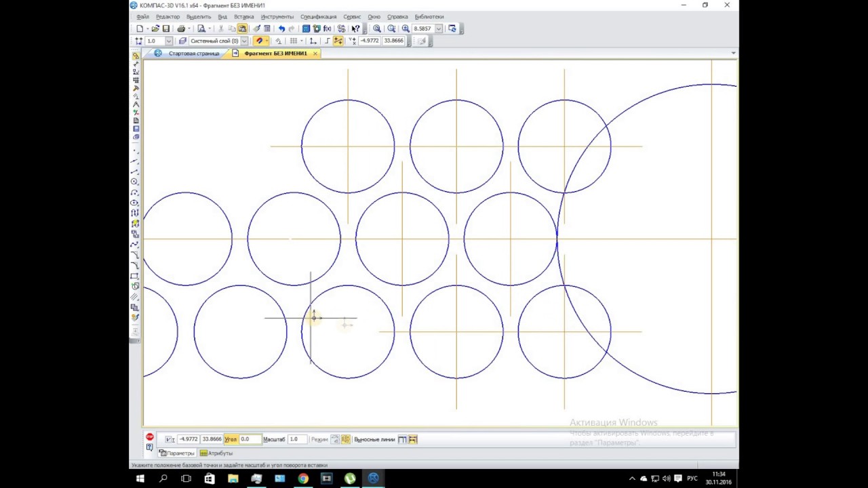Toggle remove-extension-lines mode button
868x488 pixels.
[x=413, y=439]
